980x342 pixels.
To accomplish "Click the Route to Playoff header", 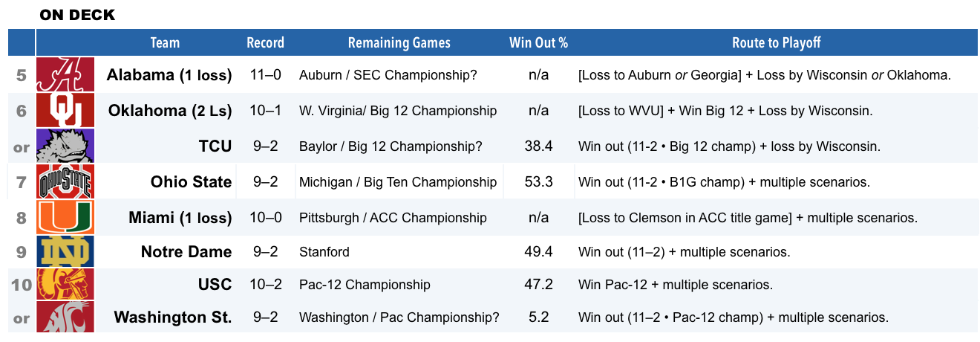I will point(777,42).
